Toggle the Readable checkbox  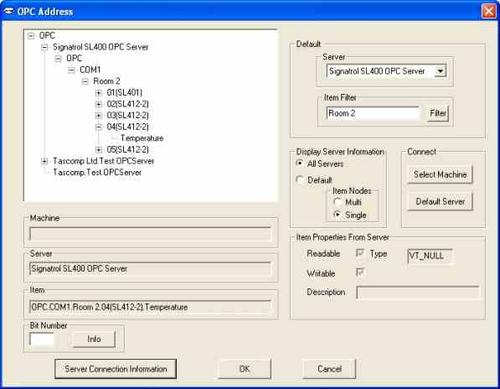click(x=360, y=253)
